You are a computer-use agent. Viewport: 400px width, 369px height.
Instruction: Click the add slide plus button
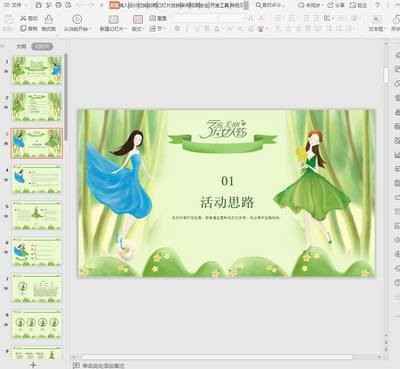click(33, 365)
